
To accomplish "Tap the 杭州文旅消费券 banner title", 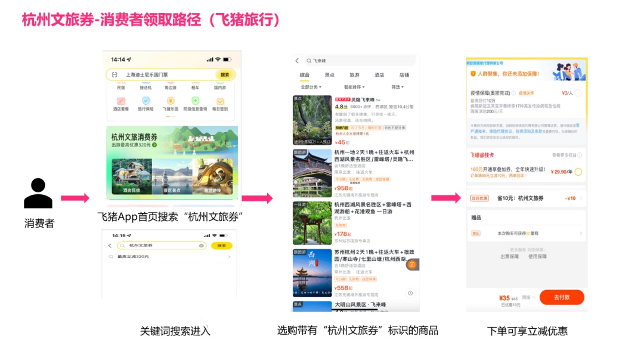I will click(134, 137).
